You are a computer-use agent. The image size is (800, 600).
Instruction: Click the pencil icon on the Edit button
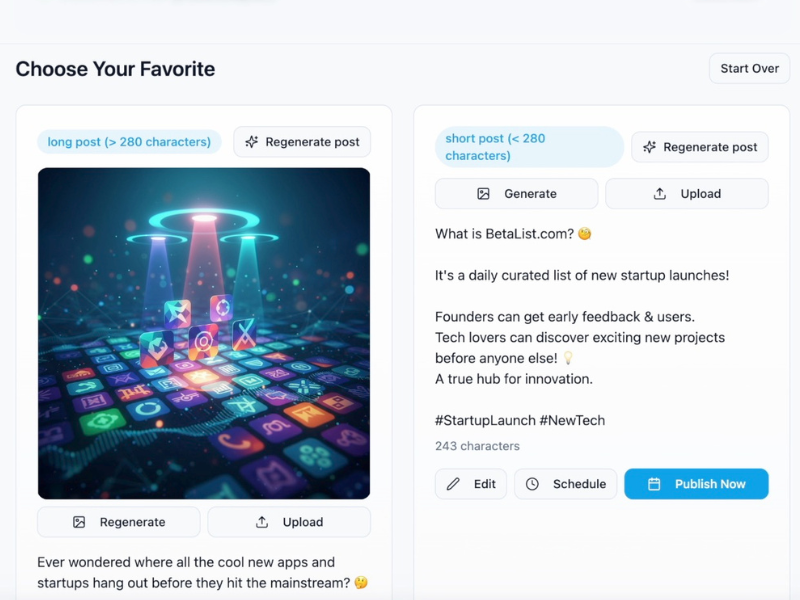[453, 484]
